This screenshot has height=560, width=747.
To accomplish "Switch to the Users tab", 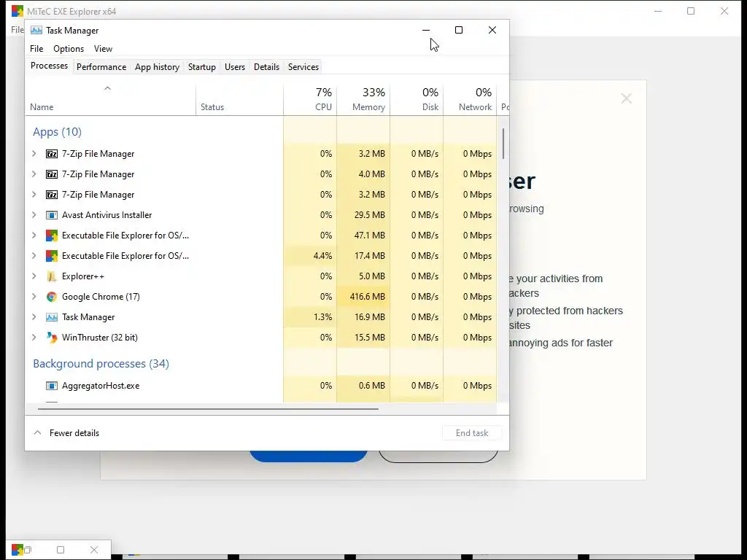I will pos(235,67).
